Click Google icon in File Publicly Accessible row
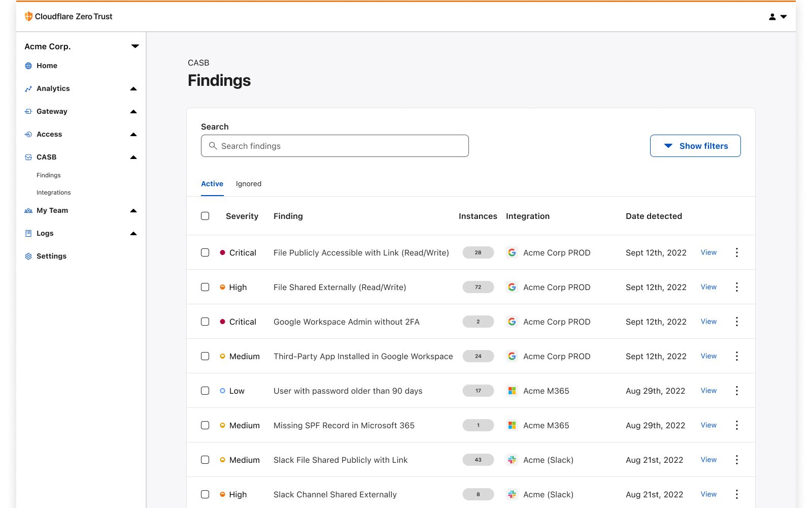The image size is (812, 508). pyautogui.click(x=512, y=252)
